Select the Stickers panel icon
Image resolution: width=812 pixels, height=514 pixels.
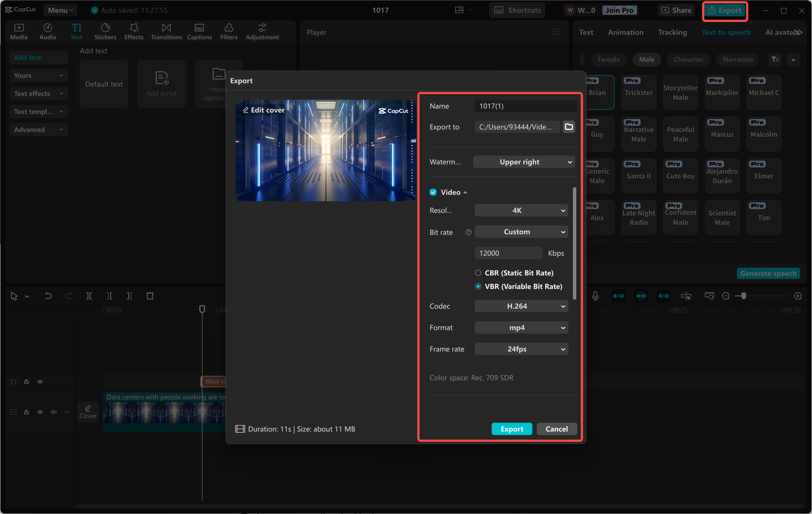coord(105,31)
